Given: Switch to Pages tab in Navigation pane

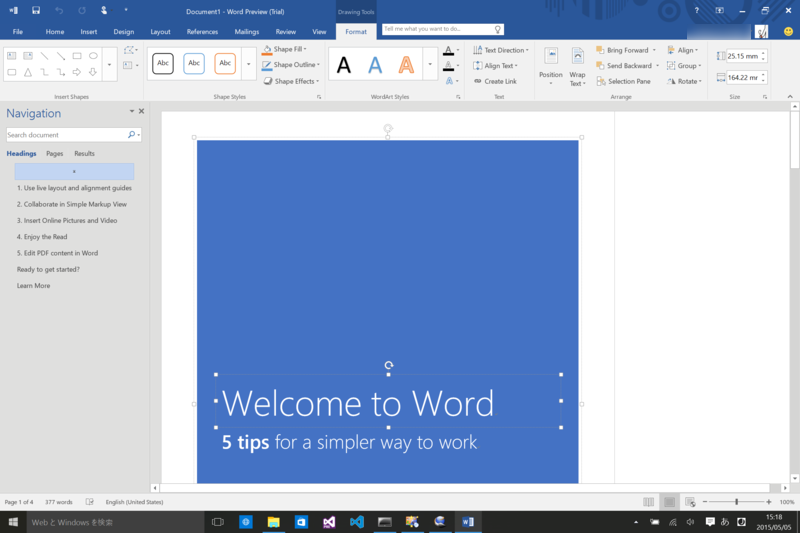Looking at the screenshot, I should 55,154.
